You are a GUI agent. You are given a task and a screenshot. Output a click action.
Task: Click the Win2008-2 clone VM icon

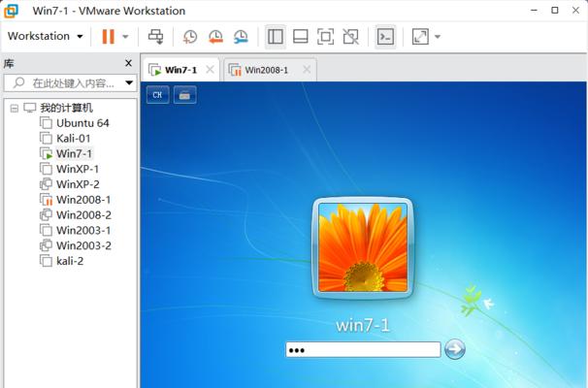click(47, 215)
